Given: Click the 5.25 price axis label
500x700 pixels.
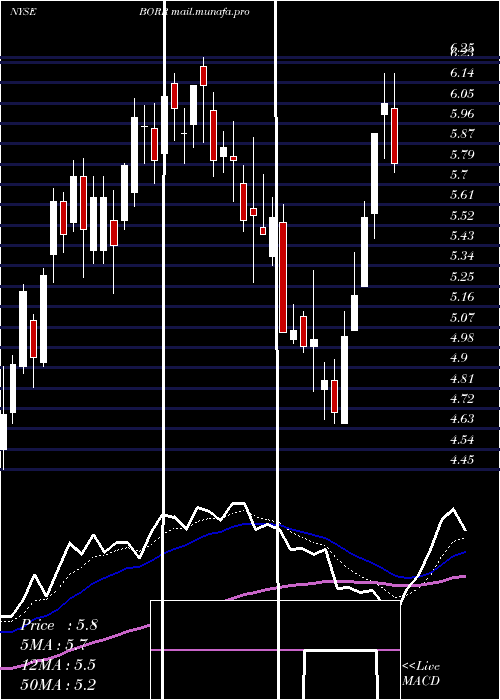Looking at the screenshot, I should pos(462,277).
